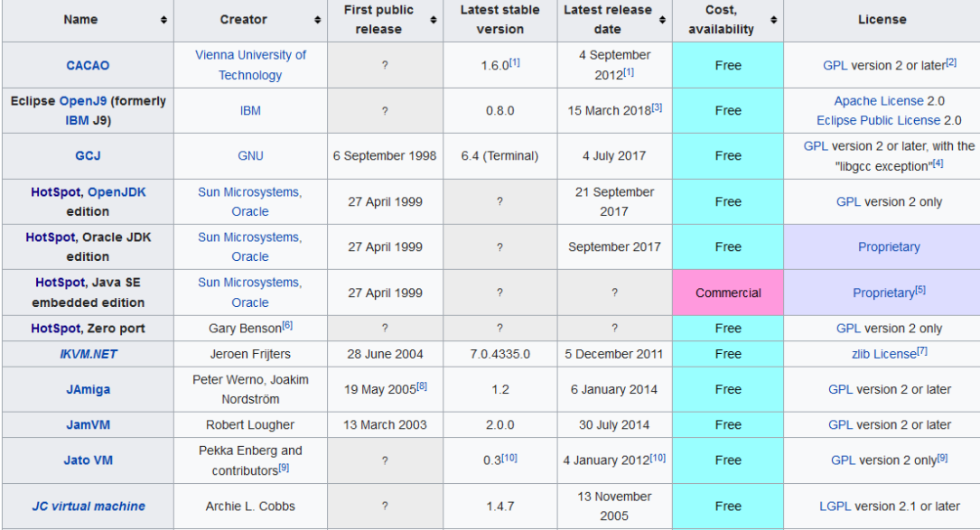
Task: Open IBM J9 name link
Action: pos(77,120)
